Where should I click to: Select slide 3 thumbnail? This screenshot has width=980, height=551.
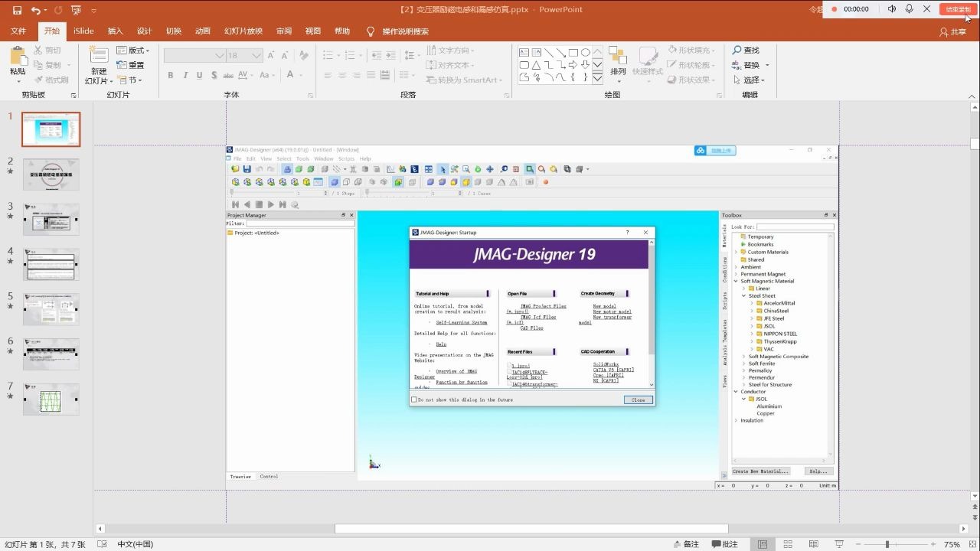[x=51, y=220]
